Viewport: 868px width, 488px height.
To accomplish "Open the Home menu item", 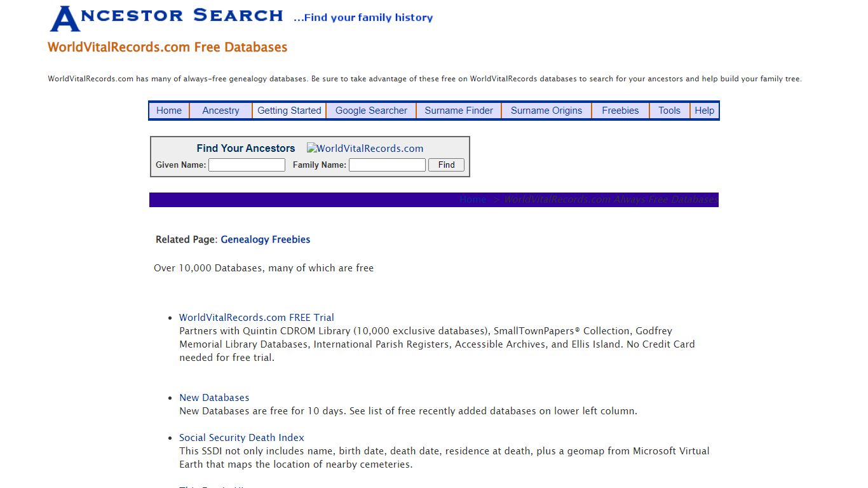I will [x=169, y=111].
